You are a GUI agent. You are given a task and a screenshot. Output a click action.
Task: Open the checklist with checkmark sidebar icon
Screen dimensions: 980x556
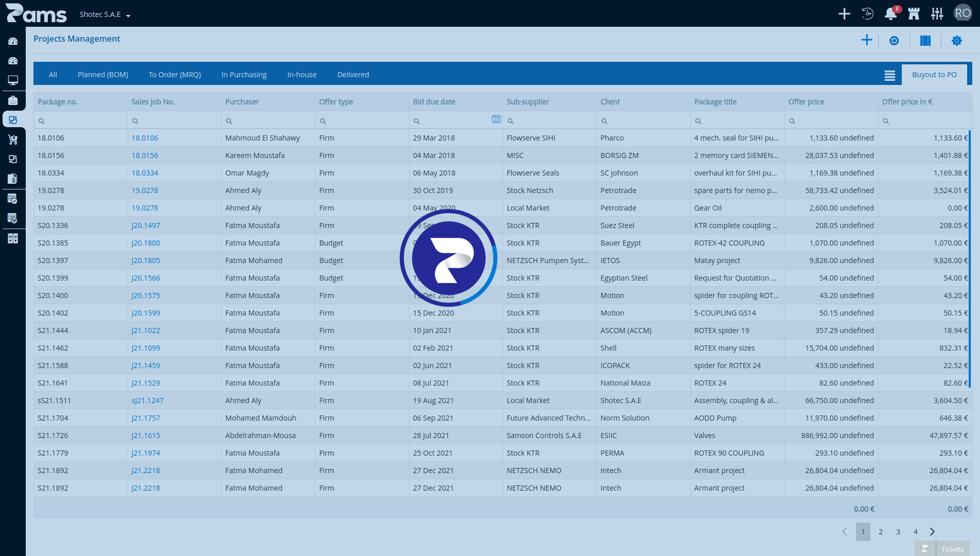pyautogui.click(x=13, y=198)
